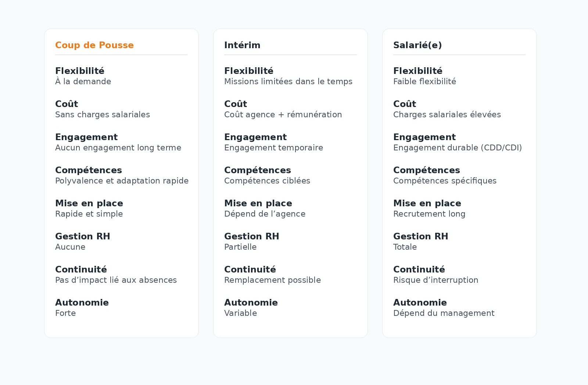
Task: Click the 'Recrutement long' text
Action: pyautogui.click(x=429, y=214)
